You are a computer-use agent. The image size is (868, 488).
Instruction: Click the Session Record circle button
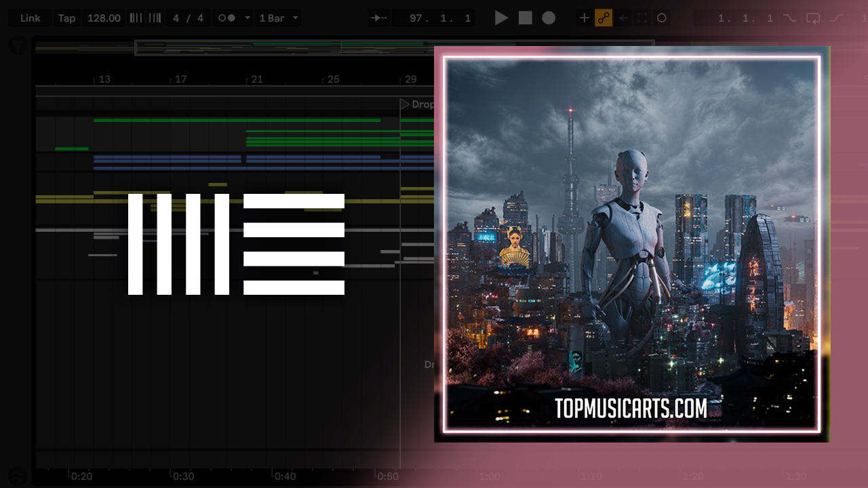point(662,18)
